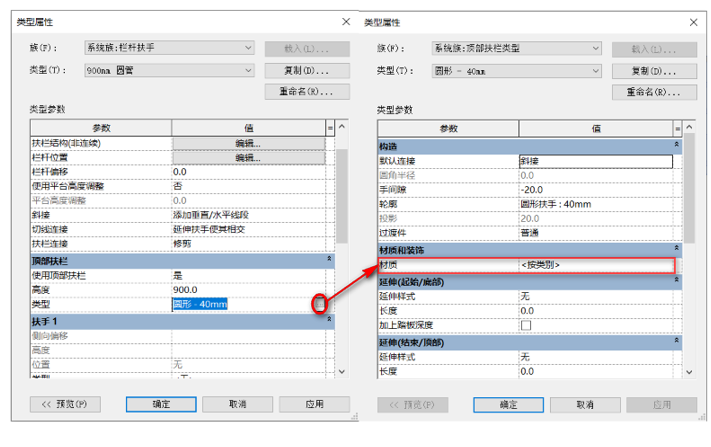Click the equals button in right table header
The width and height of the screenshot is (711, 447).
pyautogui.click(x=677, y=129)
